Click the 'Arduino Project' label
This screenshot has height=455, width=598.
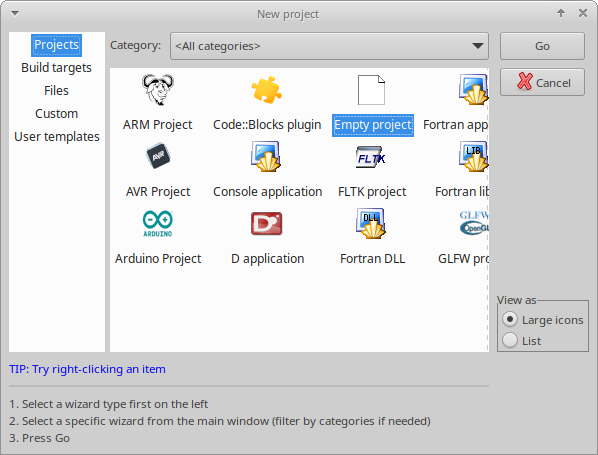click(158, 259)
